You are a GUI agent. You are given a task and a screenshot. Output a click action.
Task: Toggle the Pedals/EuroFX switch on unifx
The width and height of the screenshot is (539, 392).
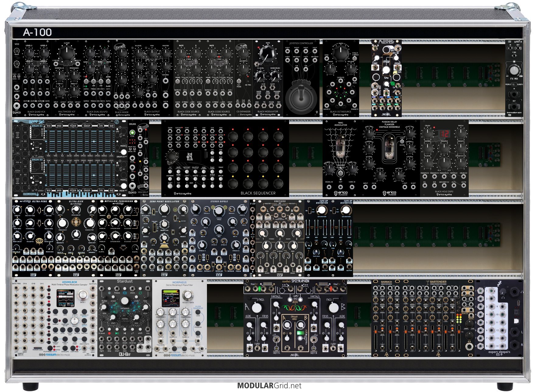click(x=514, y=85)
